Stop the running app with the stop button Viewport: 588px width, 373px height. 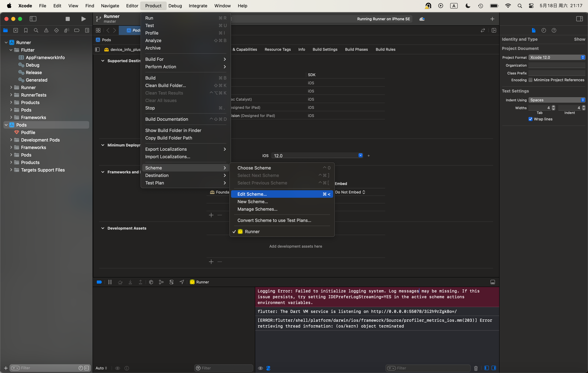click(68, 19)
